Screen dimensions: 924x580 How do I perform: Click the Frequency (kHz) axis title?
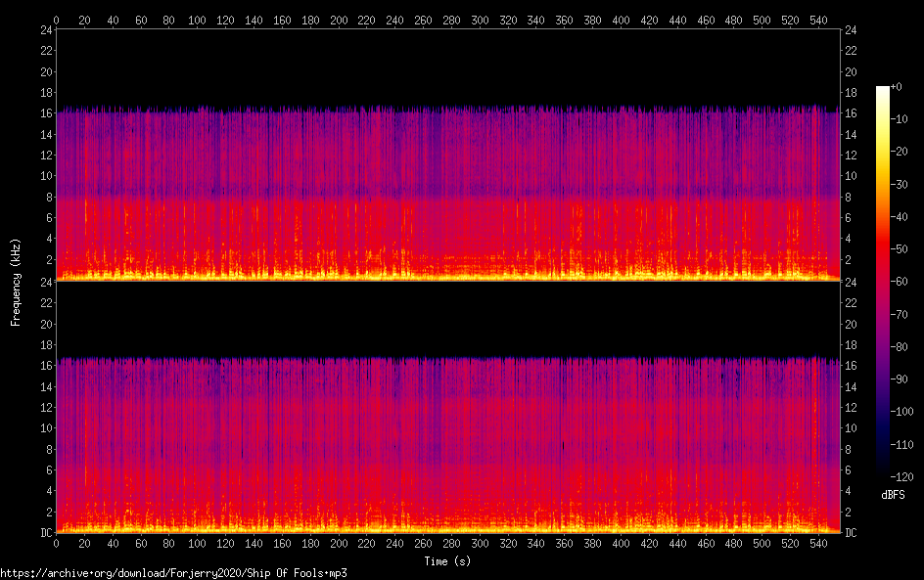[x=16, y=282]
